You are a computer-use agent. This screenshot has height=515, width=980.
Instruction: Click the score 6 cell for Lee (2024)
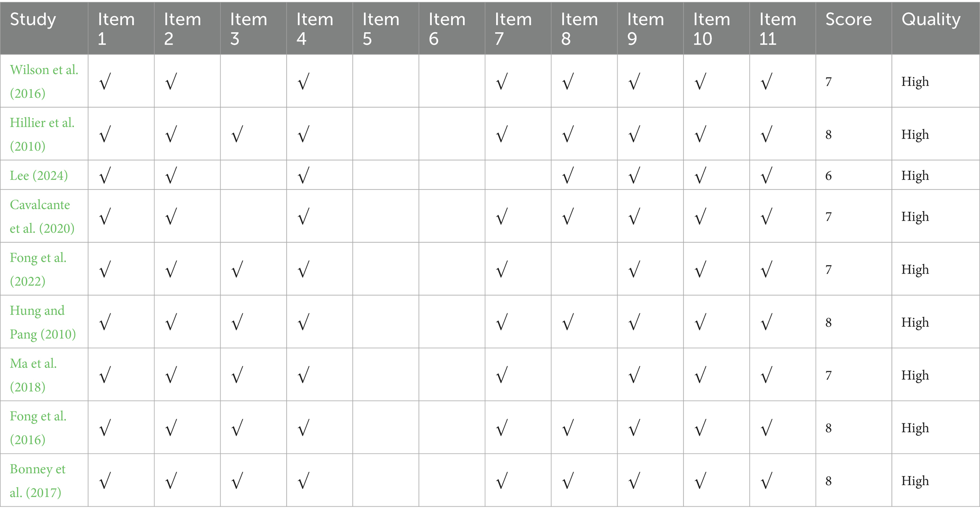pyautogui.click(x=828, y=176)
